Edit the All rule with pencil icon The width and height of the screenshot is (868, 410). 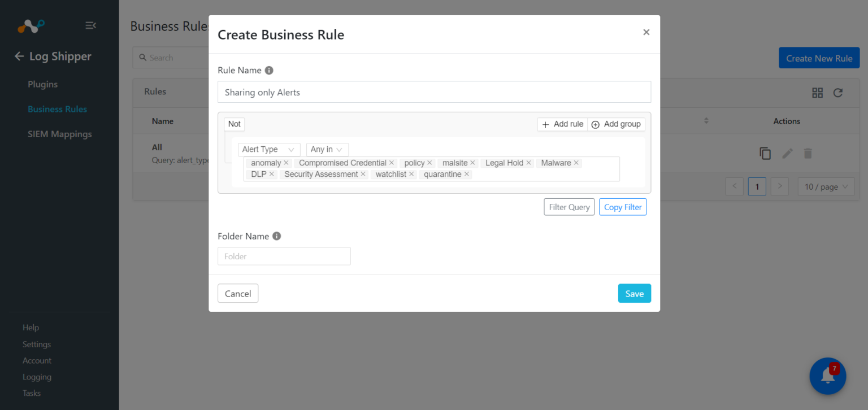[x=787, y=153]
